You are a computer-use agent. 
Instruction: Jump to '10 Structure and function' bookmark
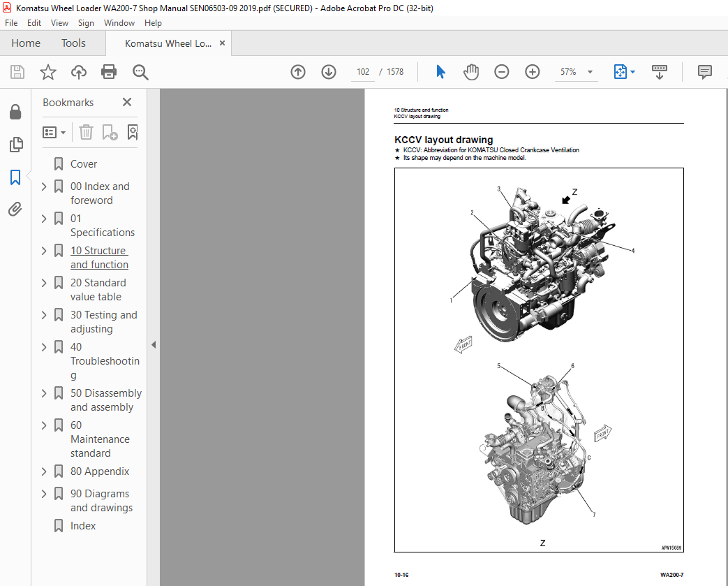99,258
